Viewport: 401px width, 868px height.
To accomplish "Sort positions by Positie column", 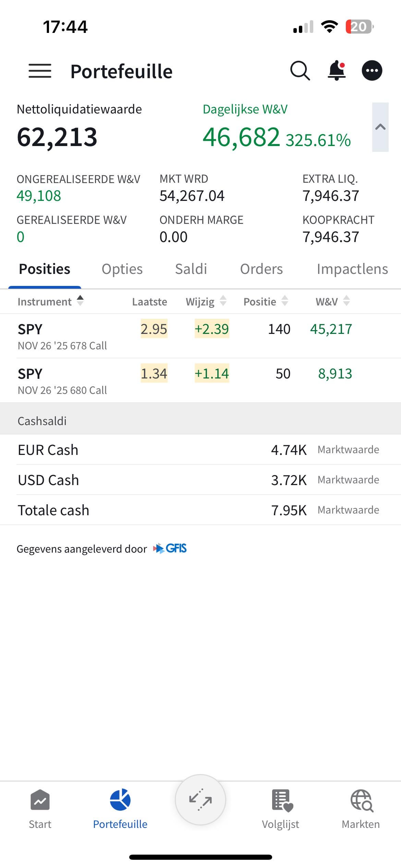I will click(x=266, y=301).
